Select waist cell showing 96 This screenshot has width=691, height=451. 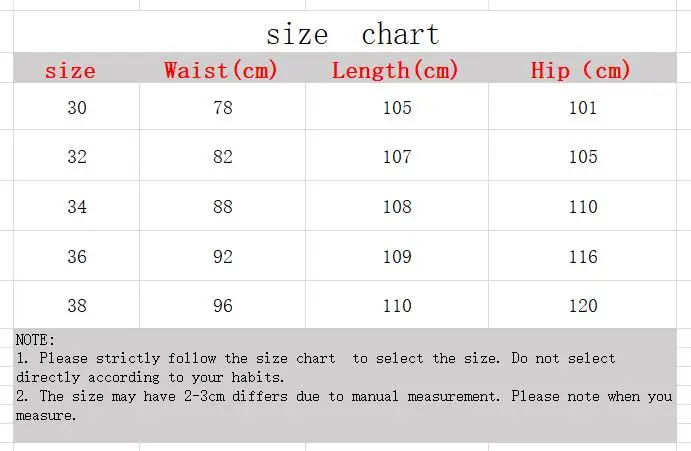(222, 305)
